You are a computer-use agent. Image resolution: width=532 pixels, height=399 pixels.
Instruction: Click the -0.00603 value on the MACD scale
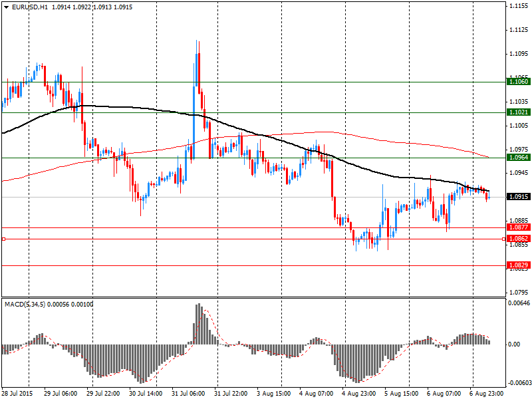pos(519,383)
